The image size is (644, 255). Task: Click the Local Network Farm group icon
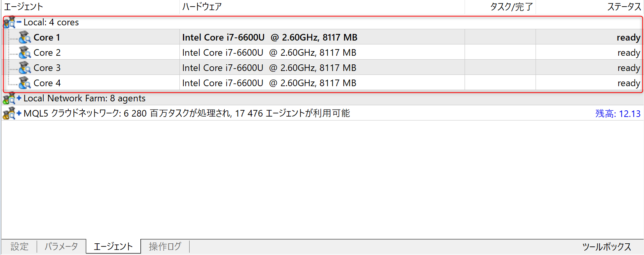(x=9, y=99)
